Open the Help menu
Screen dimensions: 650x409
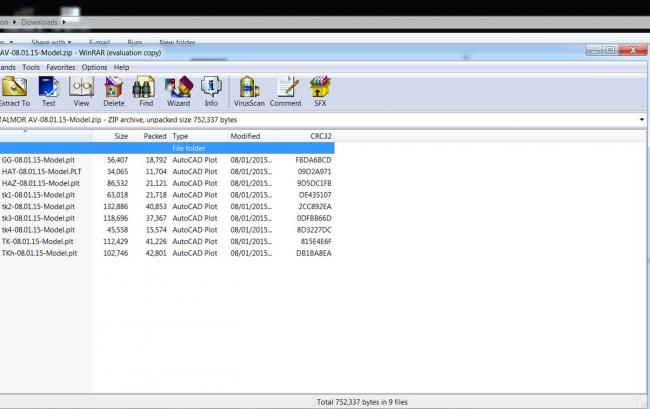pos(122,67)
